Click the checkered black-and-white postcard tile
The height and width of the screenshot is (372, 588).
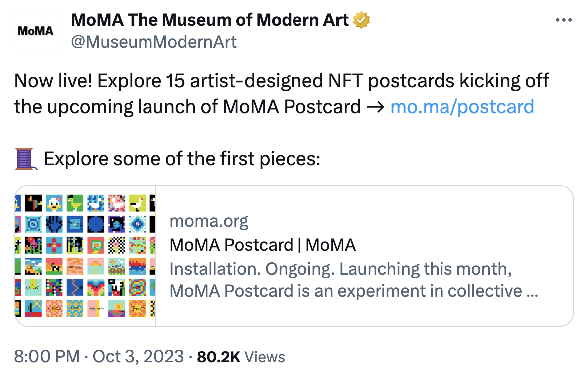tap(117, 244)
